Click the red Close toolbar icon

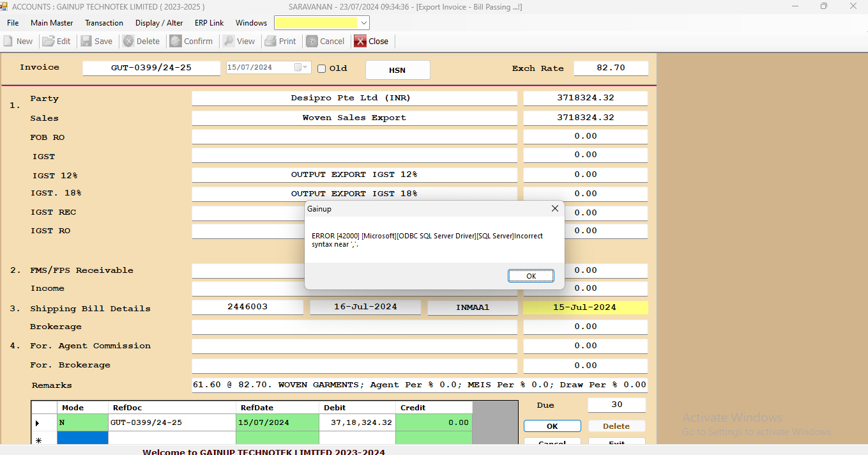(x=360, y=41)
